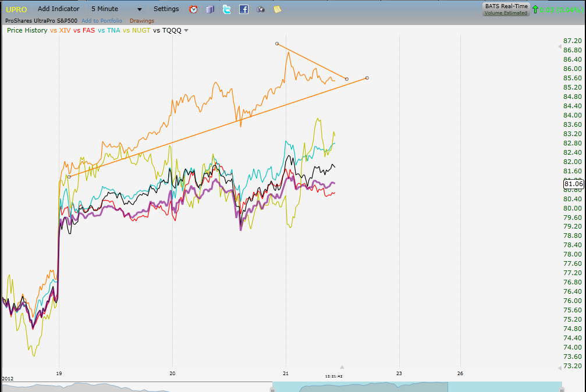Select the vs XIV legend label
The height and width of the screenshot is (392, 586).
(60, 30)
